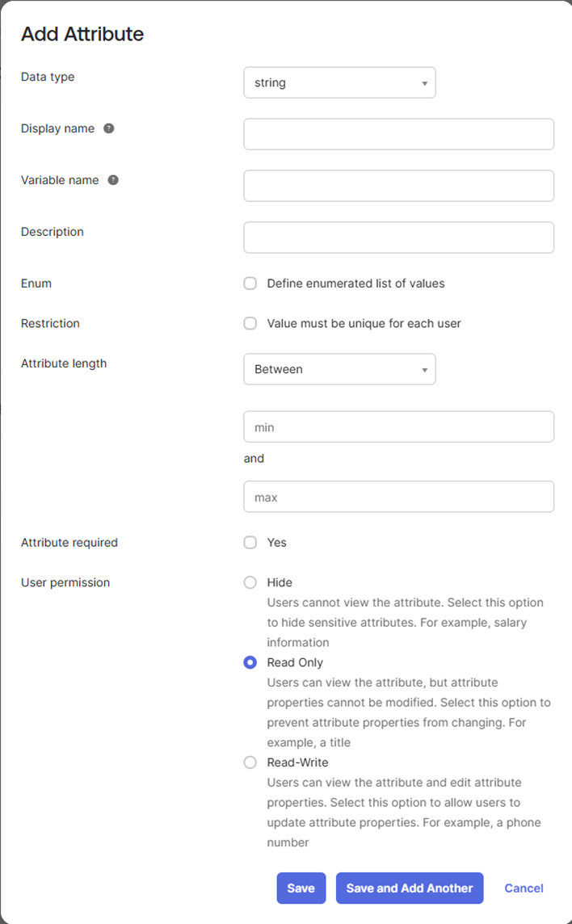Check Value must be unique for each user
The image size is (572, 924).
[250, 323]
